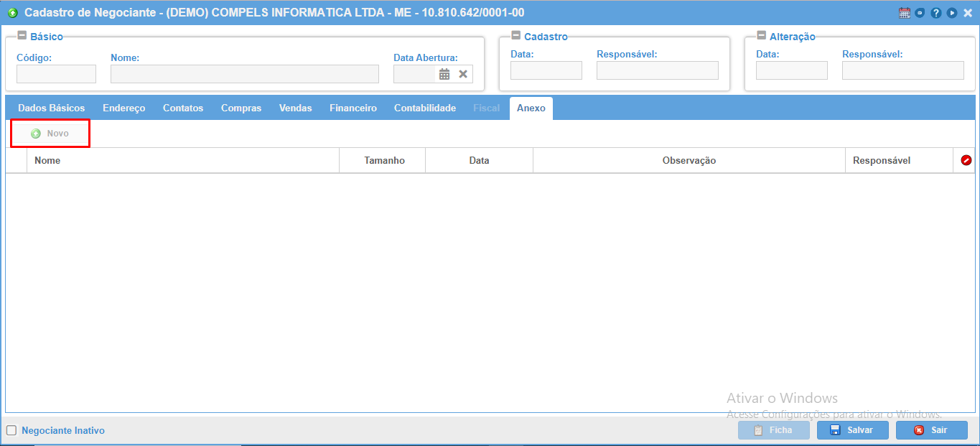Click the Alteração Data field

792,70
